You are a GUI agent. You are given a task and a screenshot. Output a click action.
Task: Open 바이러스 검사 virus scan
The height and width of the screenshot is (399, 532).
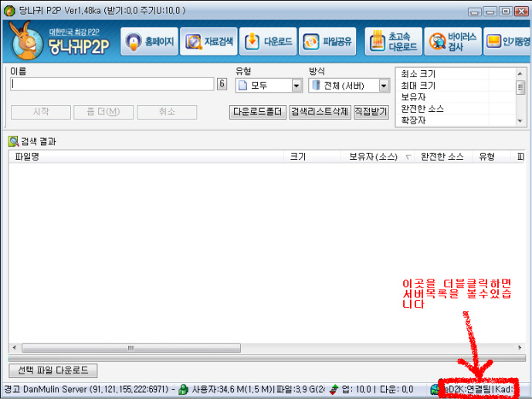pyautogui.click(x=453, y=42)
